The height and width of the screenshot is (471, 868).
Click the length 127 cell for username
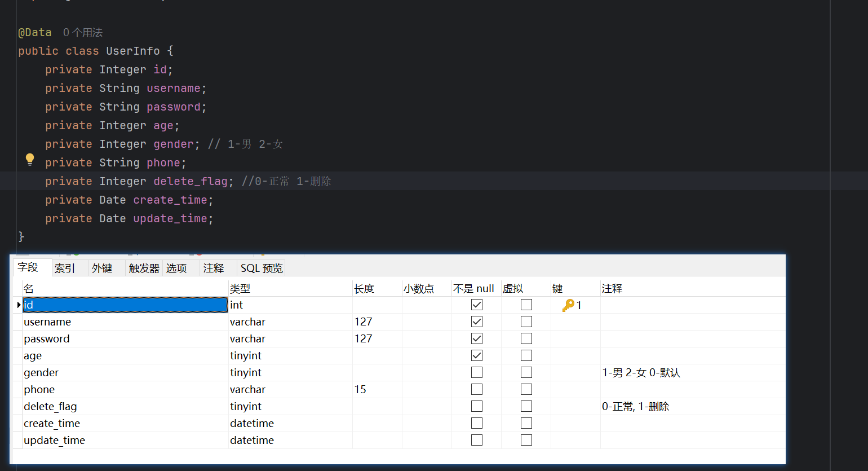click(x=377, y=322)
